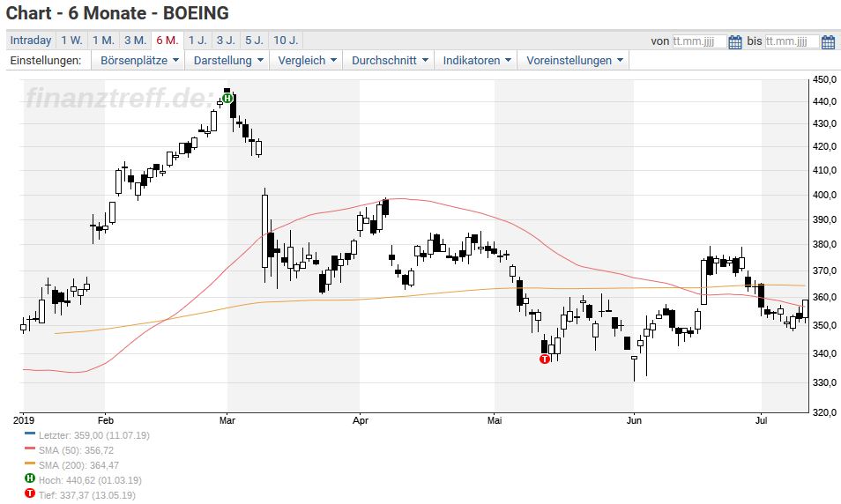The image size is (841, 504).
Task: Click the von date input field
Action: point(699,41)
